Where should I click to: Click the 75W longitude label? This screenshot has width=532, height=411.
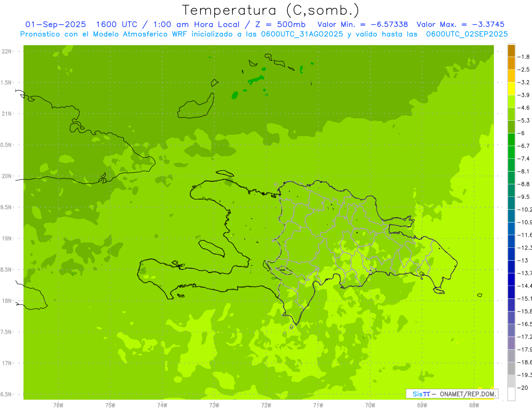[110, 405]
